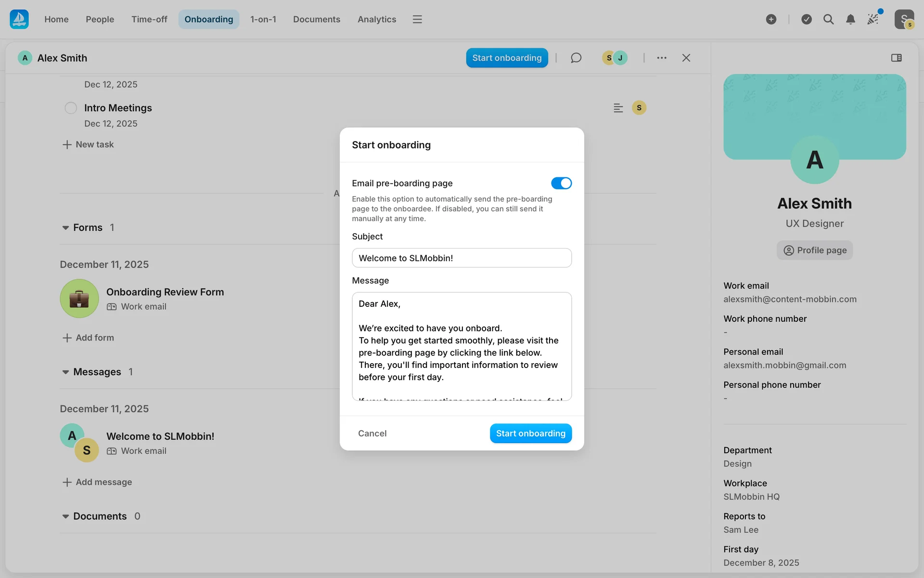Image resolution: width=924 pixels, height=578 pixels.
Task: Collapse the Forms section
Action: click(x=65, y=228)
